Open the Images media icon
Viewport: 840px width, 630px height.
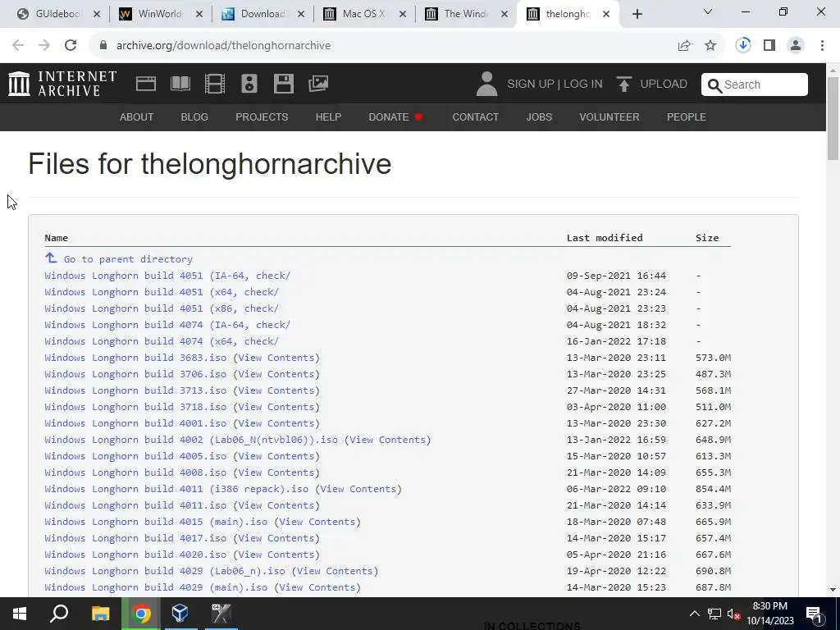coord(318,84)
